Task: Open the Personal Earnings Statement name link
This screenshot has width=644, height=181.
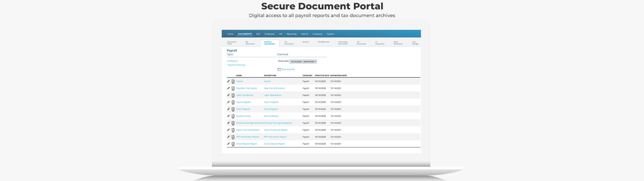Action: (250, 123)
